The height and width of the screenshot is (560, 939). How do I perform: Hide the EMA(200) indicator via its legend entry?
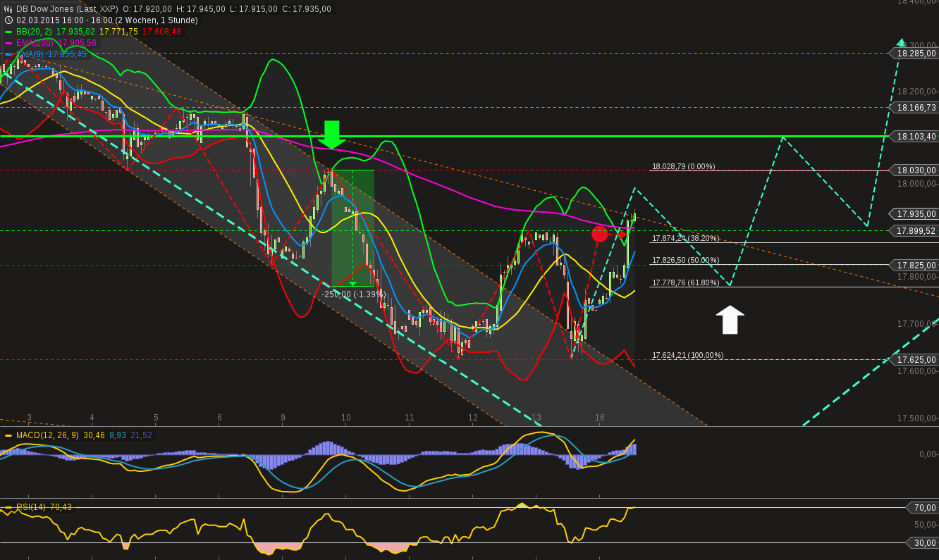coord(35,43)
